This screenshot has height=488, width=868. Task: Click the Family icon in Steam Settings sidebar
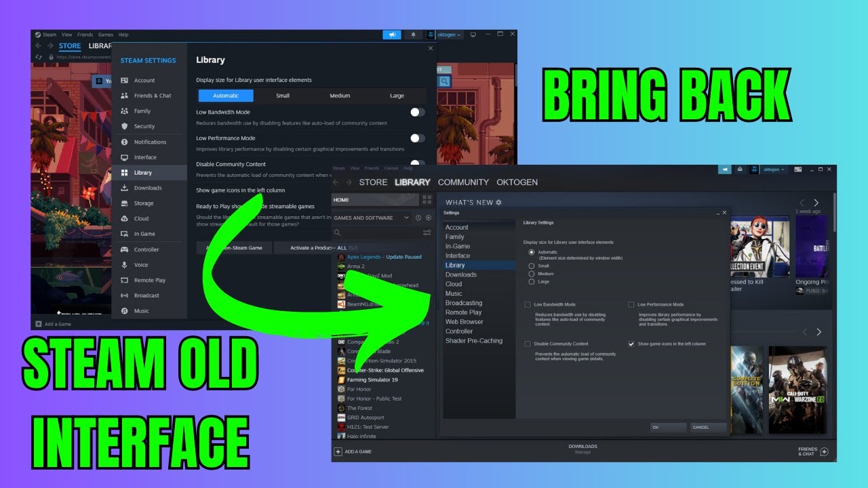125,111
